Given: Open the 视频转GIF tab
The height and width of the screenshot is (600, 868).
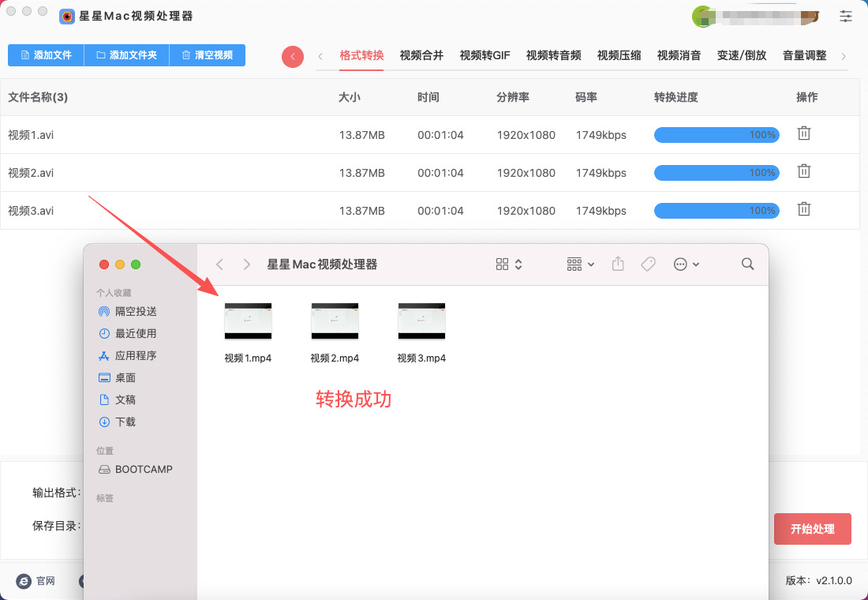Looking at the screenshot, I should [485, 55].
